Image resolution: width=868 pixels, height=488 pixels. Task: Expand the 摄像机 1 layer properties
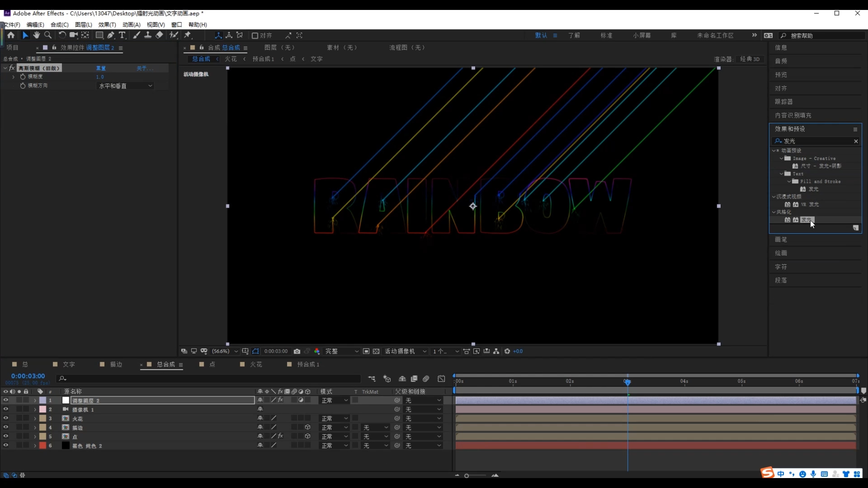35,410
